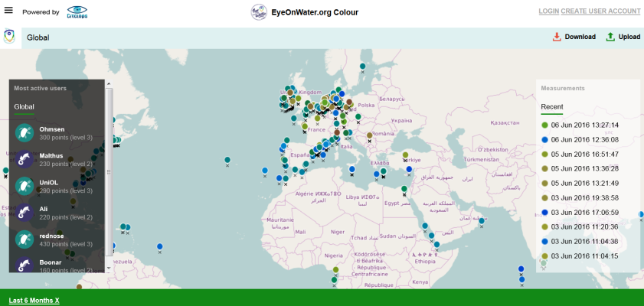Open measurement 03 Jun 2016 11:04:15

click(580, 256)
